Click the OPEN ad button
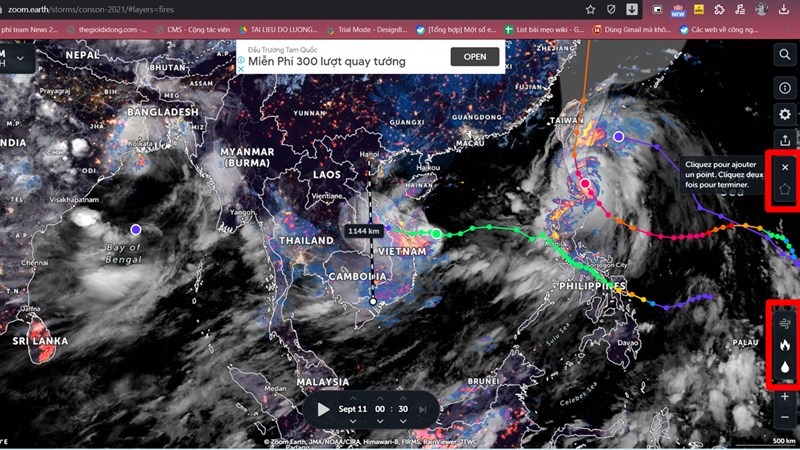Viewport: 800px width, 450px height. coord(474,57)
